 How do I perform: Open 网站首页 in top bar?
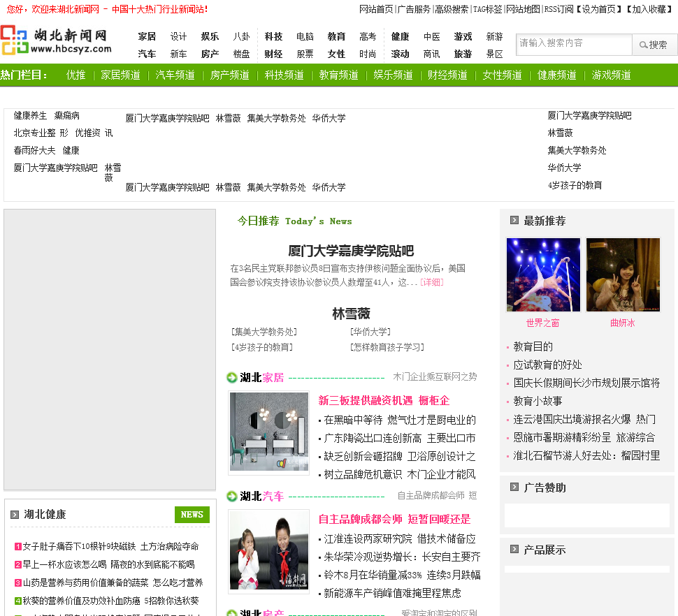point(376,9)
